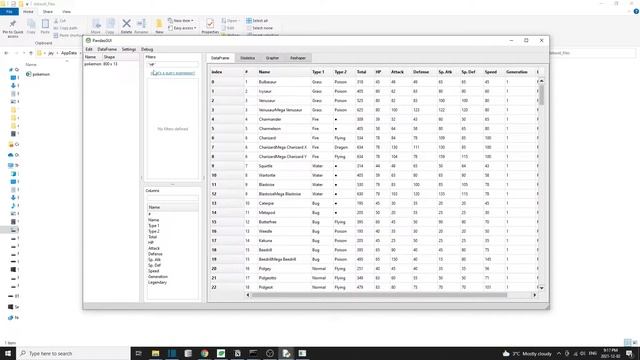Screen dimensions: 640x360
Task: Select 'Type 2' in the columns list
Action: click(x=153, y=231)
